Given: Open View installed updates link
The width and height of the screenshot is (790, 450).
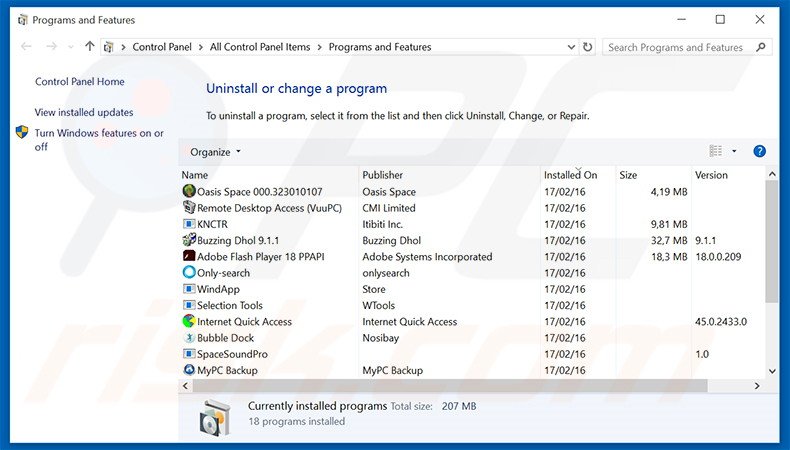Looking at the screenshot, I should click(x=84, y=112).
